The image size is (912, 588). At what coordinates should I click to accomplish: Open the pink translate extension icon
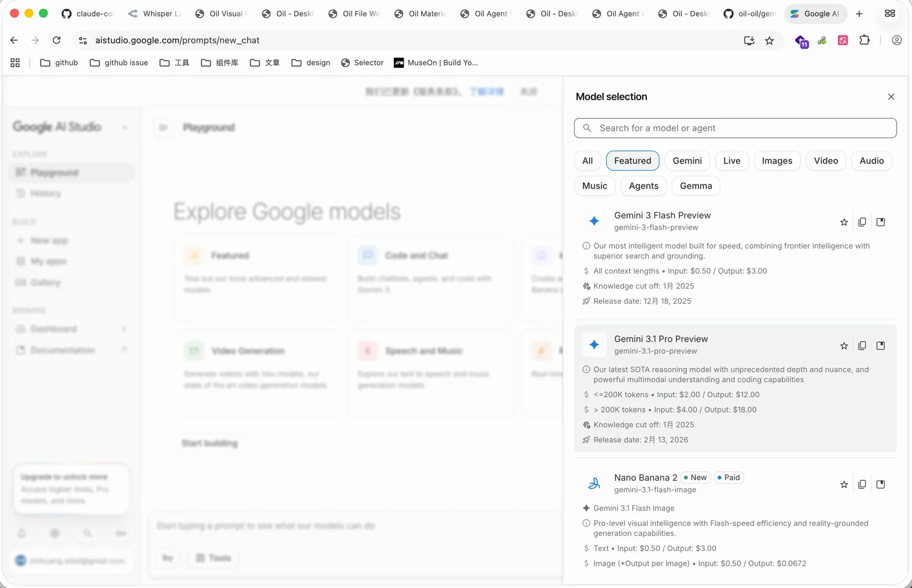[x=843, y=40]
